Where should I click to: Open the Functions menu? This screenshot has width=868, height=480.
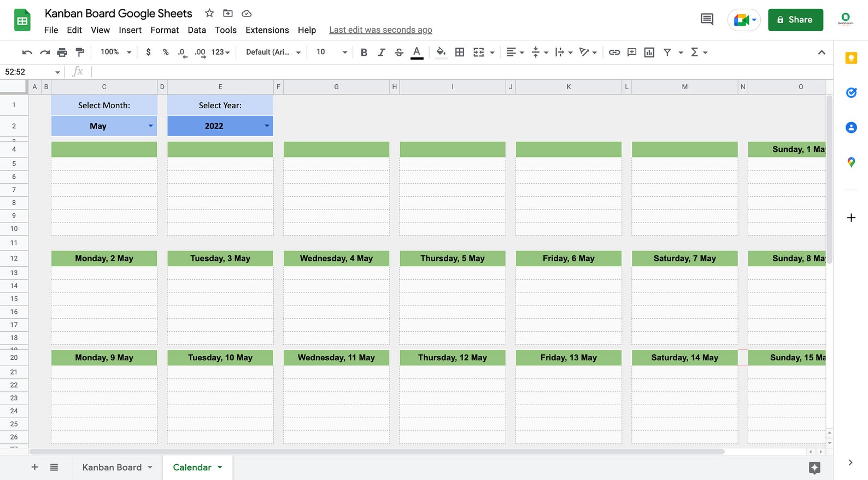[699, 52]
